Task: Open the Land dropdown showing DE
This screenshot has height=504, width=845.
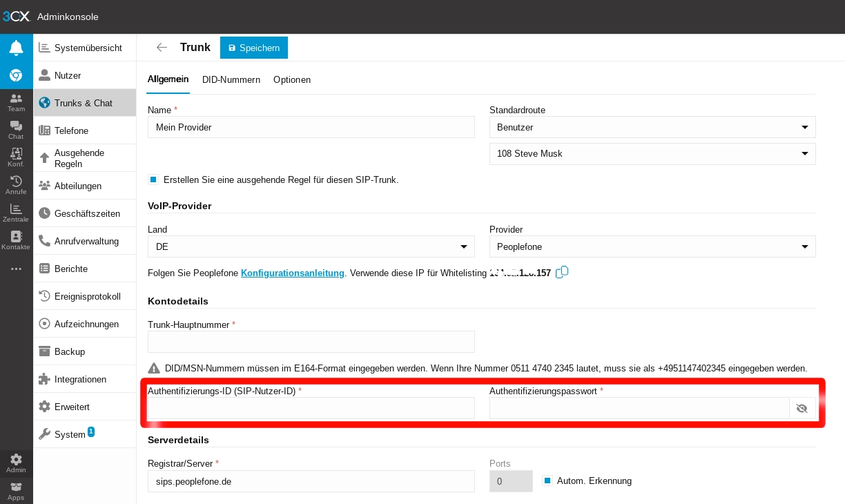Action: point(311,247)
